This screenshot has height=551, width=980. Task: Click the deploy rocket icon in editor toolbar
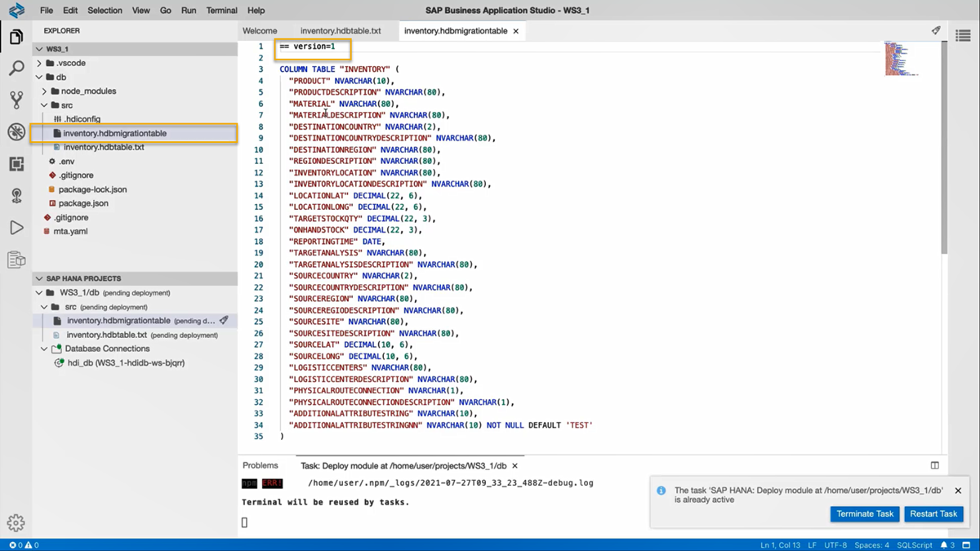click(936, 31)
